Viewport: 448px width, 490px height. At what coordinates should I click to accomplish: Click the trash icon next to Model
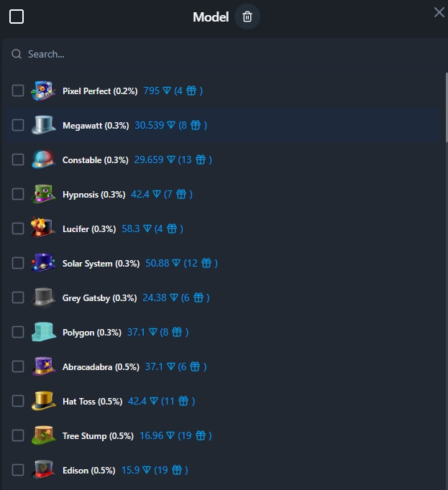[247, 17]
